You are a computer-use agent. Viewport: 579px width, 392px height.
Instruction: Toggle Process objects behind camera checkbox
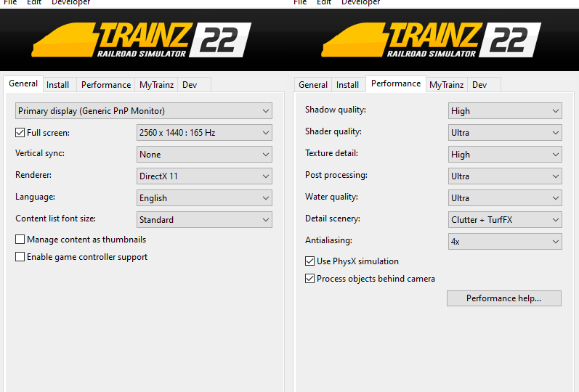click(x=309, y=278)
